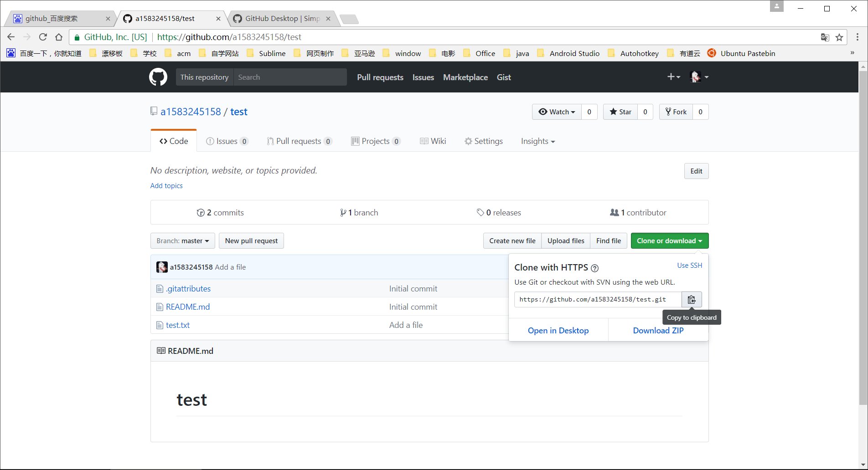Open the Wiki tab

tap(433, 141)
